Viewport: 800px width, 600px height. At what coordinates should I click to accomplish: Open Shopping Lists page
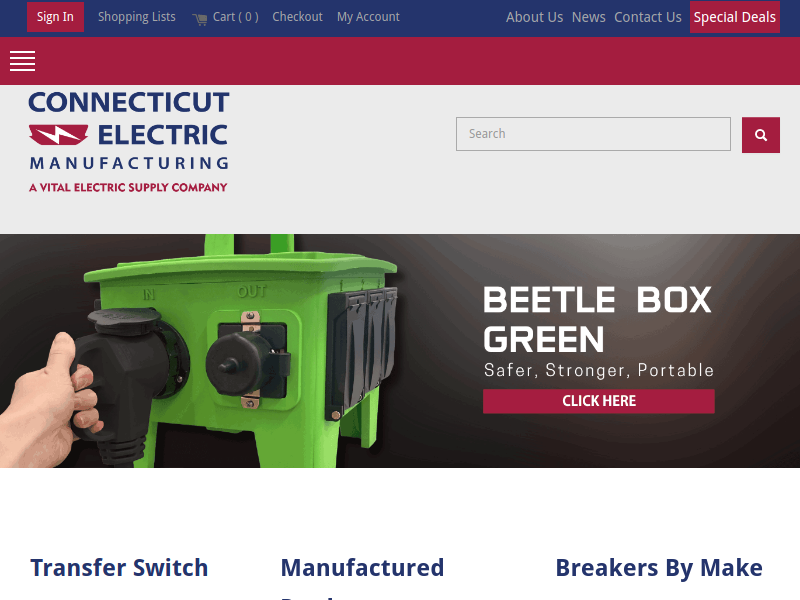click(x=137, y=17)
